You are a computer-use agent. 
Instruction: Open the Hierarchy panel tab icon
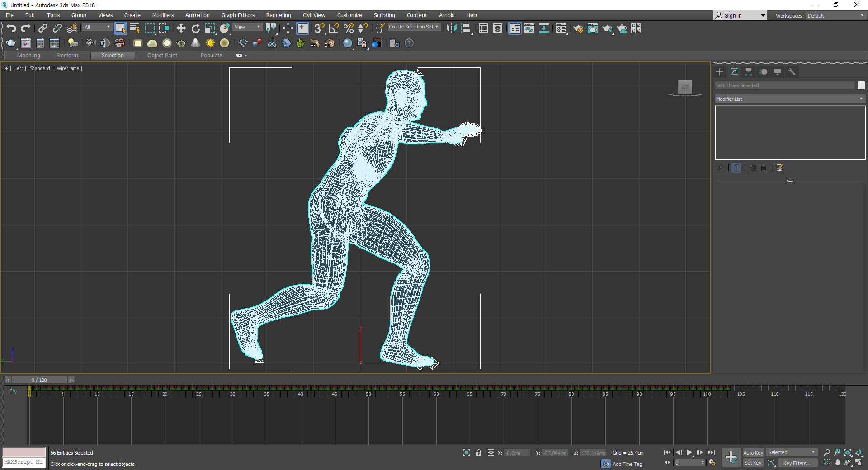click(x=749, y=72)
